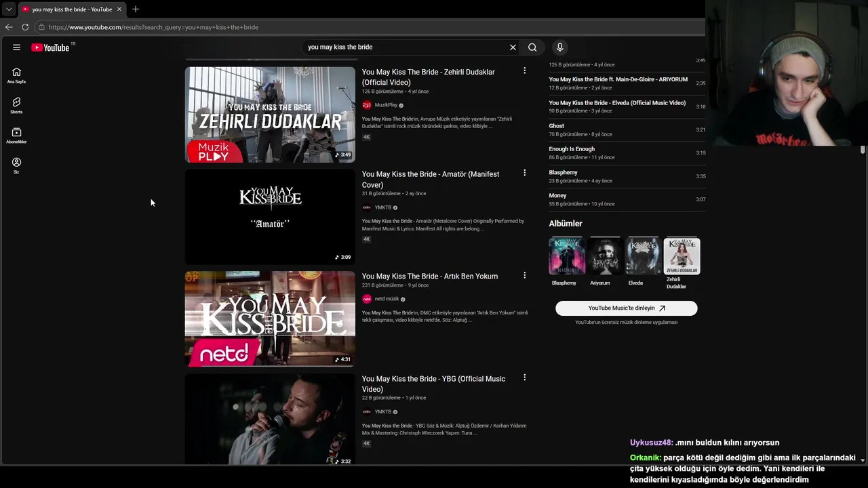
Task: Open options menu for Amatör cover video
Action: [x=524, y=173]
